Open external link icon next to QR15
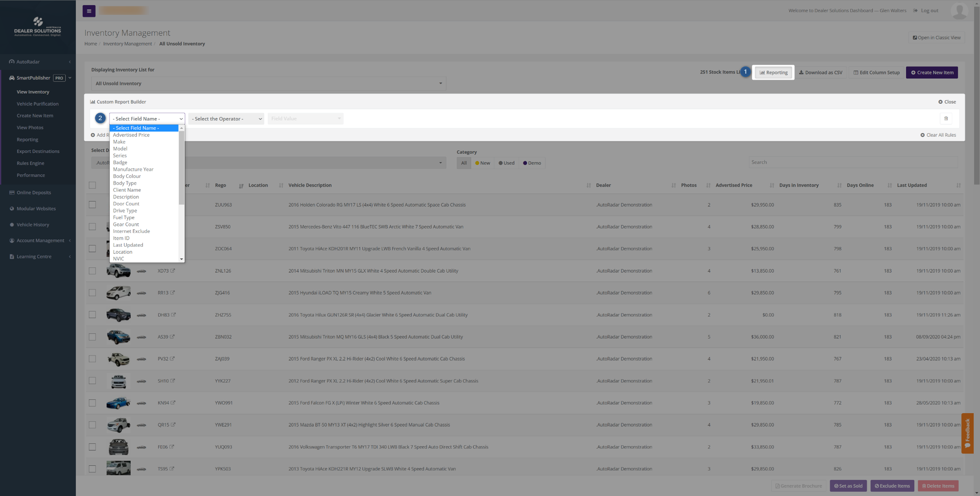980x496 pixels. point(173,425)
